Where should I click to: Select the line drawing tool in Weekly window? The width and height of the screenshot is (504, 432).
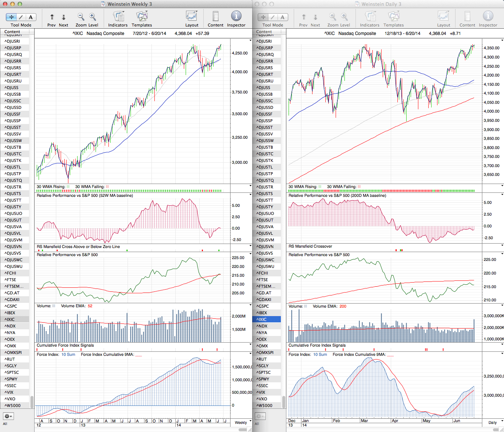tap(21, 17)
